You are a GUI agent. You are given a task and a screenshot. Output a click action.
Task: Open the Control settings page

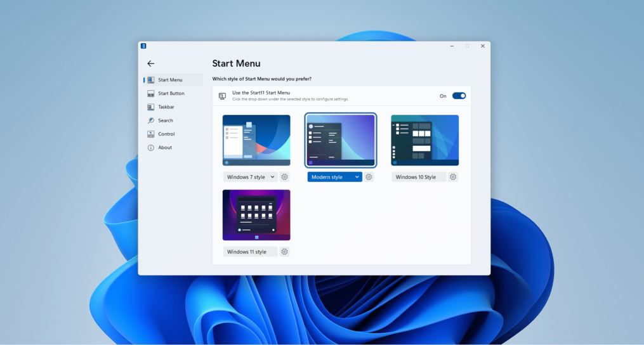[173, 134]
